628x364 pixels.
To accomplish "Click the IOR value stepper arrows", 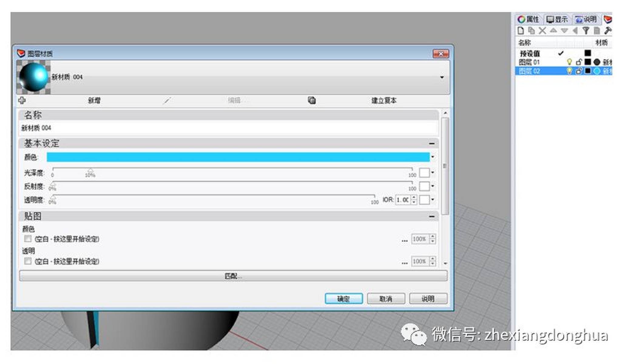I will [414, 200].
